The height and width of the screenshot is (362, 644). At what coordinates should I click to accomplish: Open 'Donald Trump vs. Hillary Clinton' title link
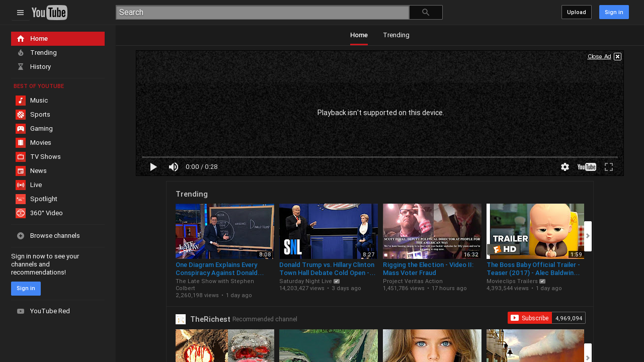pos(328,269)
